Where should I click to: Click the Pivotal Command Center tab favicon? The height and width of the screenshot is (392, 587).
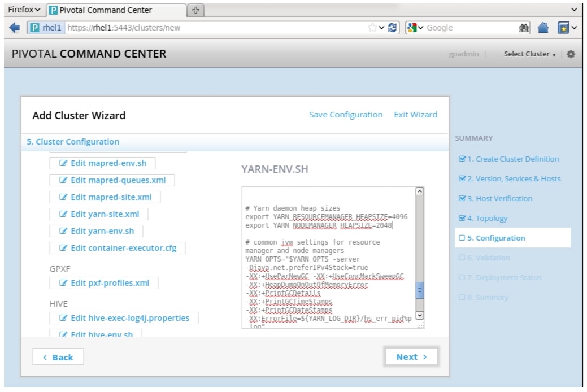54,10
